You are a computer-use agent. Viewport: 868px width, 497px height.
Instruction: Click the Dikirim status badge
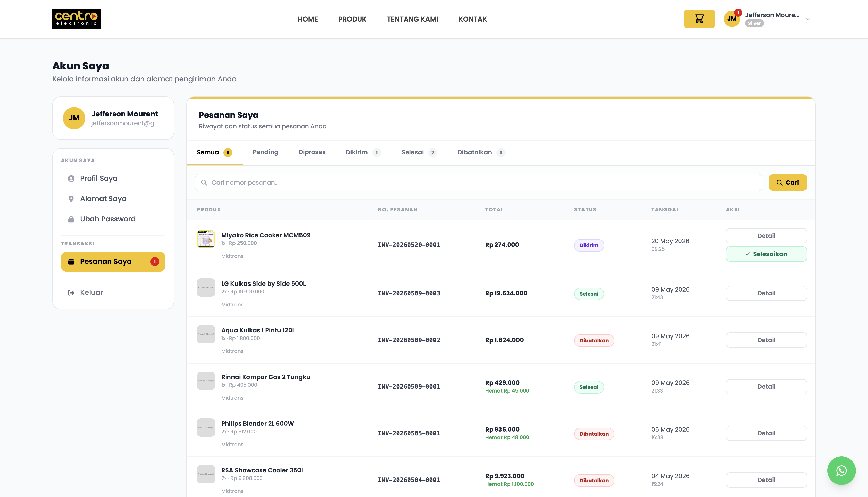pyautogui.click(x=589, y=245)
